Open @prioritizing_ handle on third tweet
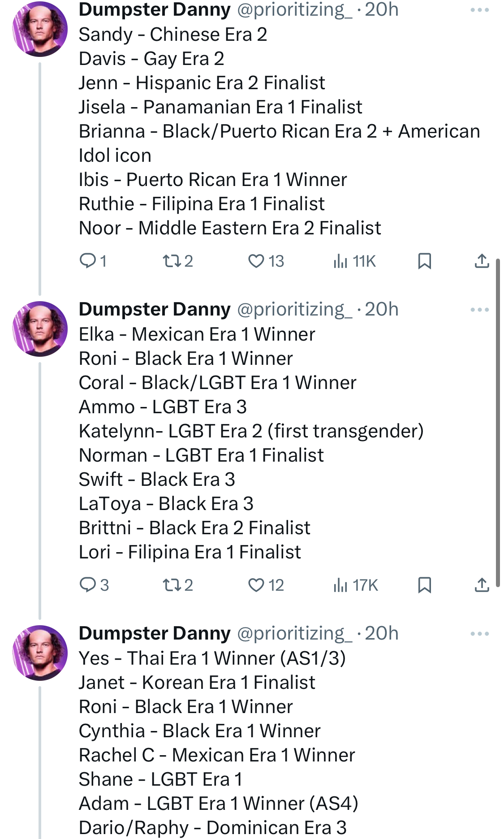Image resolution: width=504 pixels, height=839 pixels. click(x=294, y=633)
